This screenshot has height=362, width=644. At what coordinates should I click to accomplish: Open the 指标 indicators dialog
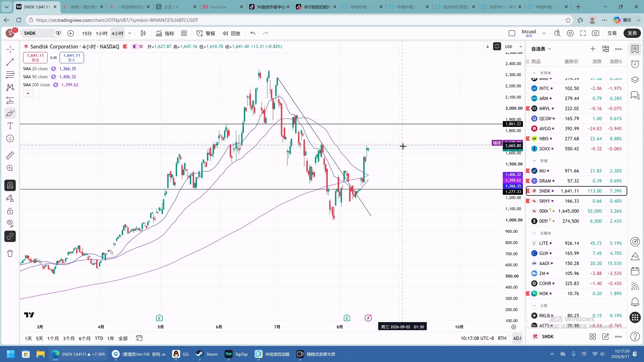pos(165,33)
